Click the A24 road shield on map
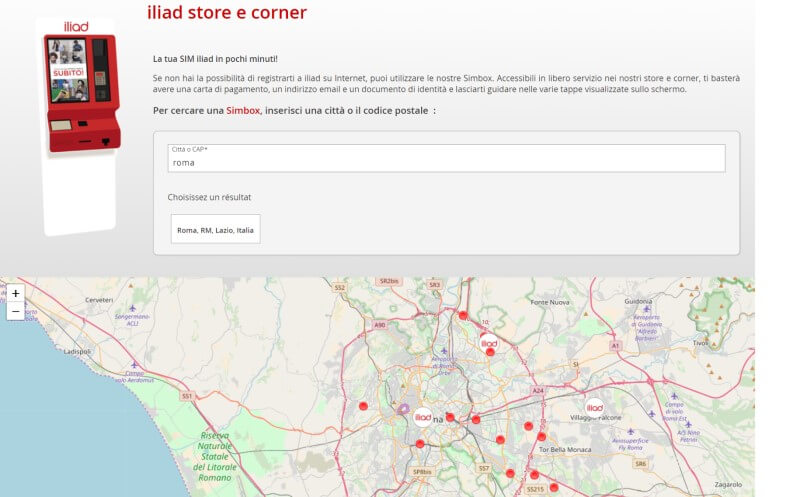 coord(538,390)
